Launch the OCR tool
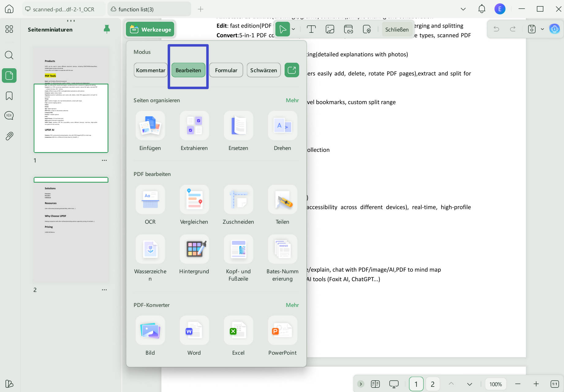Viewport: 564px width, 392px height. point(150,200)
